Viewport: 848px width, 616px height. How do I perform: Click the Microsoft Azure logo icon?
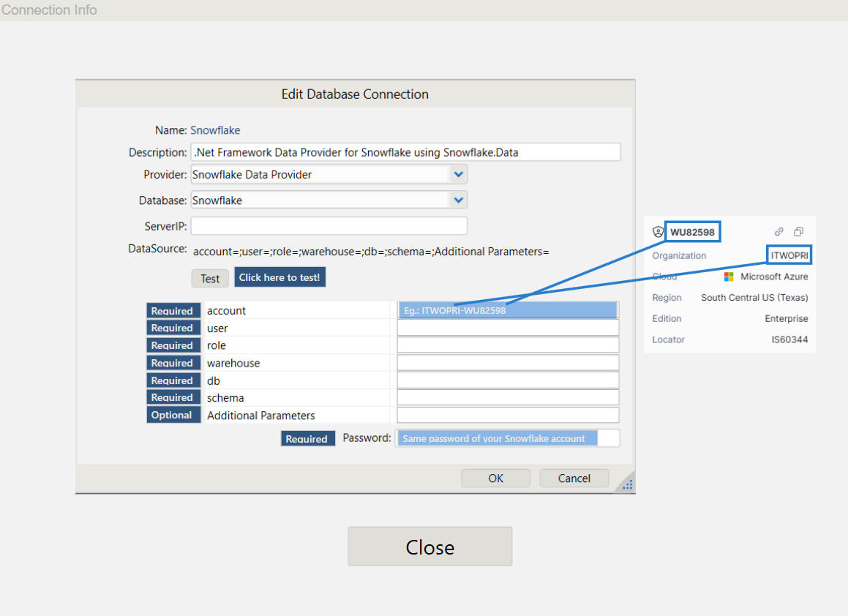click(729, 277)
